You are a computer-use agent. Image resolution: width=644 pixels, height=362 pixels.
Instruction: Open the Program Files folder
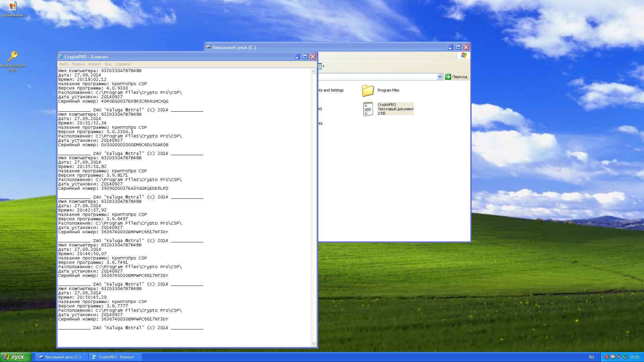[x=368, y=90]
